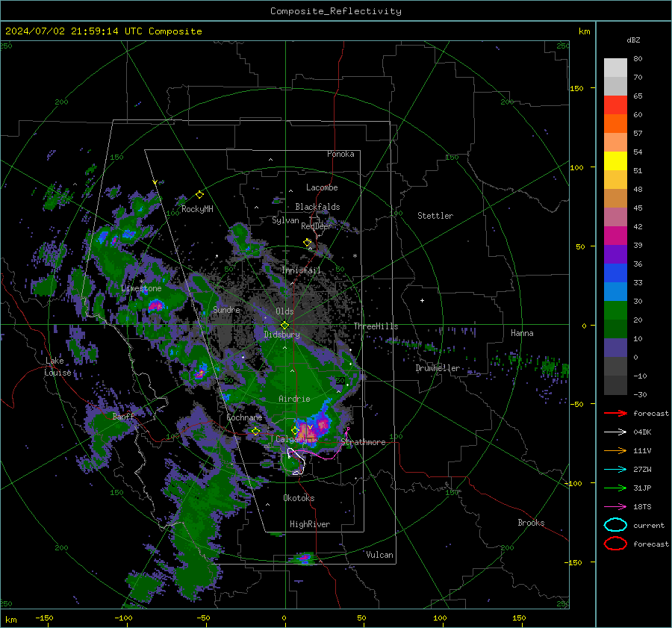The height and width of the screenshot is (628, 672).
Task: Click the 'Composite_Reflectivity' title text
Action: tap(336, 11)
